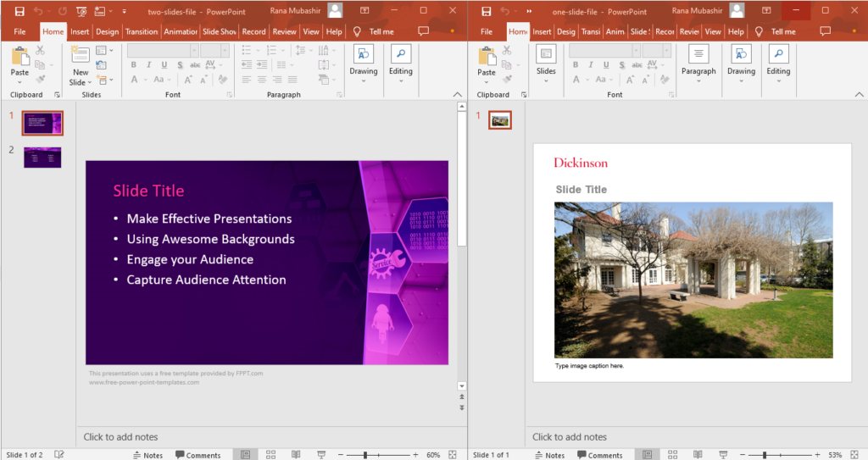Click the zoom slider in two-slides-file window
Viewport: 868px width, 460px height.
click(x=365, y=455)
